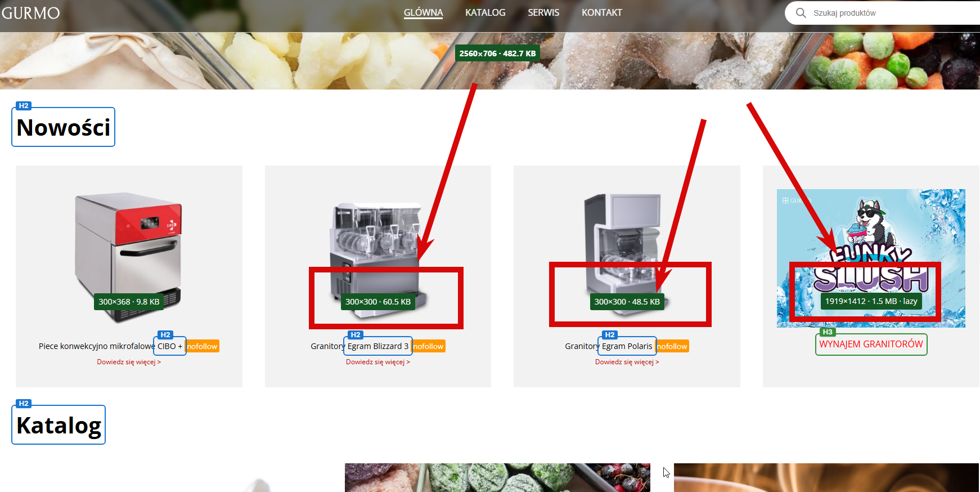Click the frozen vegetables catalog image
Viewport: 980px width, 492px height.
(x=497, y=477)
